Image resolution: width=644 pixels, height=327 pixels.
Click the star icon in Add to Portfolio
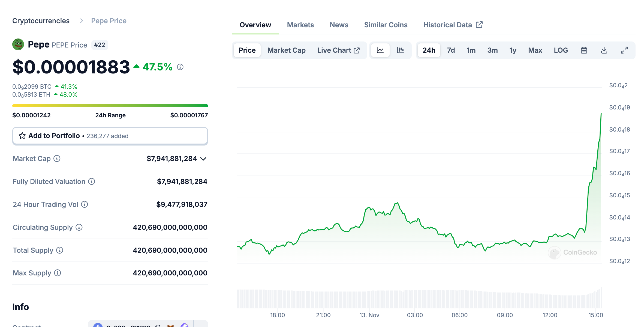pos(22,136)
